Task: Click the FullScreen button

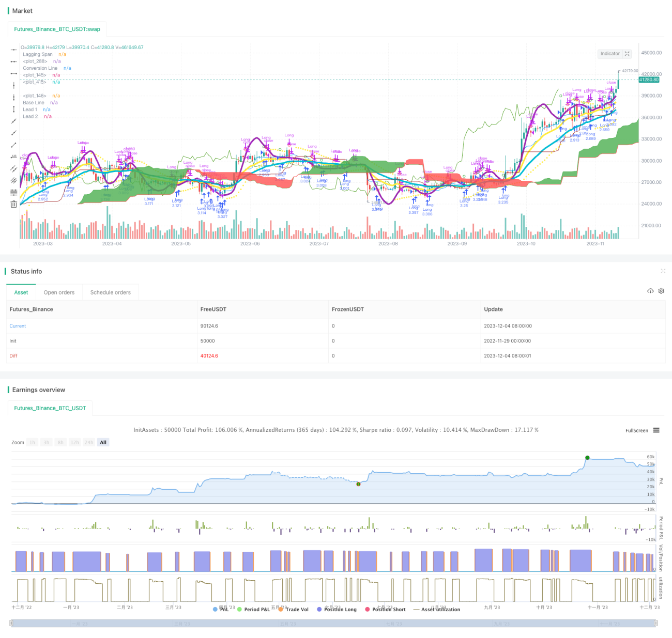Action: pyautogui.click(x=636, y=430)
